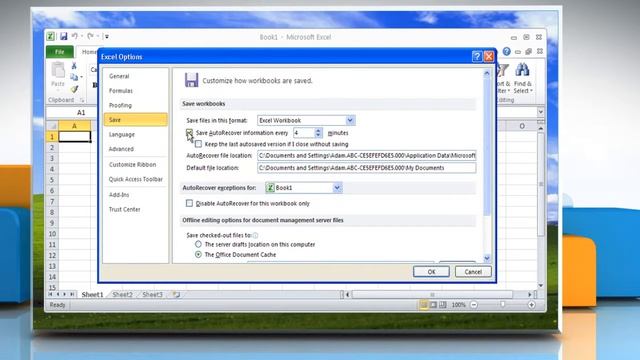
Task: Increase AutoRecover minutes with up spinner
Action: [x=318, y=130]
